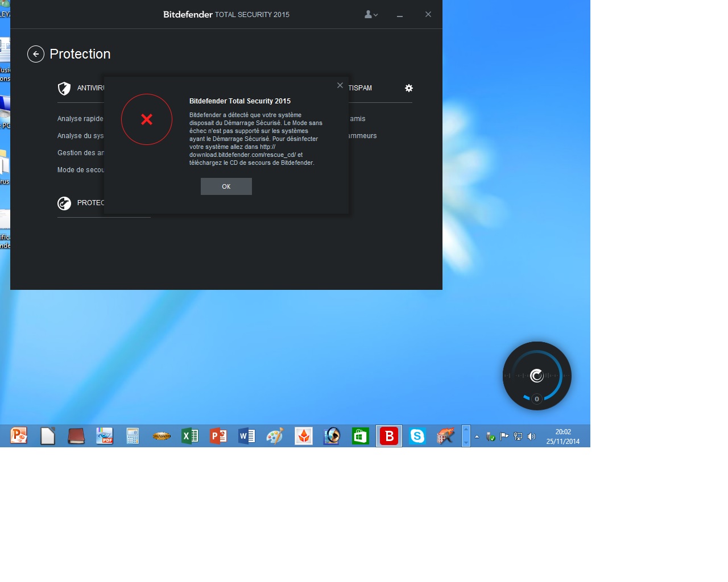Click the zero counter on the Bitdefender widget
The image size is (728, 582).
(x=536, y=399)
